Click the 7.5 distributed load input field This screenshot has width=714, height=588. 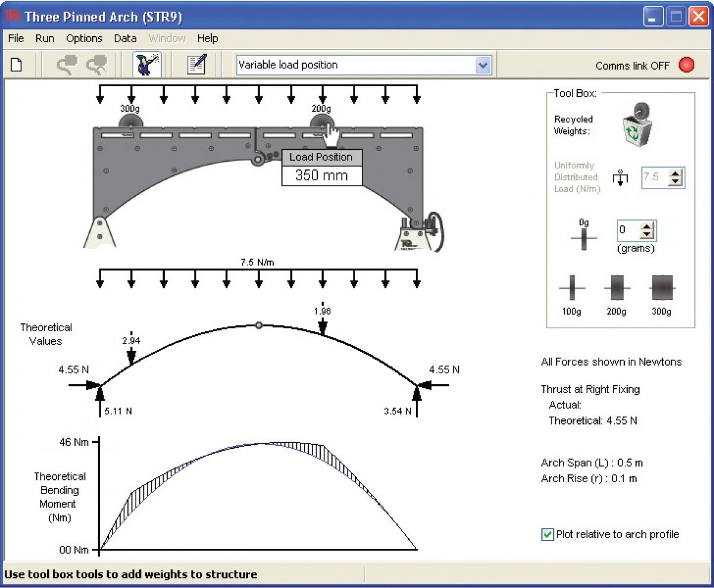(x=656, y=177)
